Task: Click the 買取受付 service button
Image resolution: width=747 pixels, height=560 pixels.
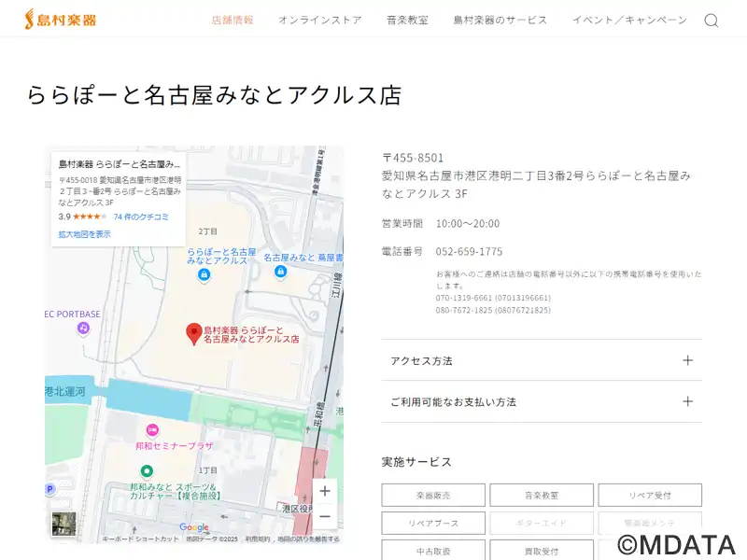Action: [x=542, y=551]
